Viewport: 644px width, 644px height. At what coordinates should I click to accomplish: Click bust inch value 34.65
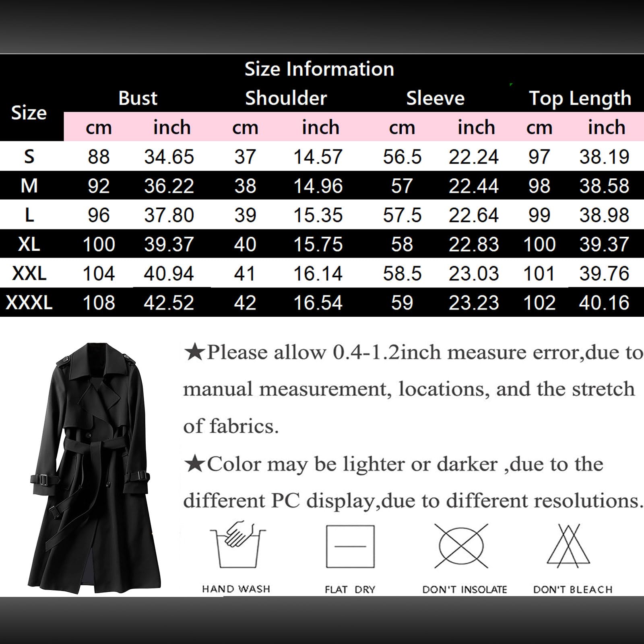169,157
